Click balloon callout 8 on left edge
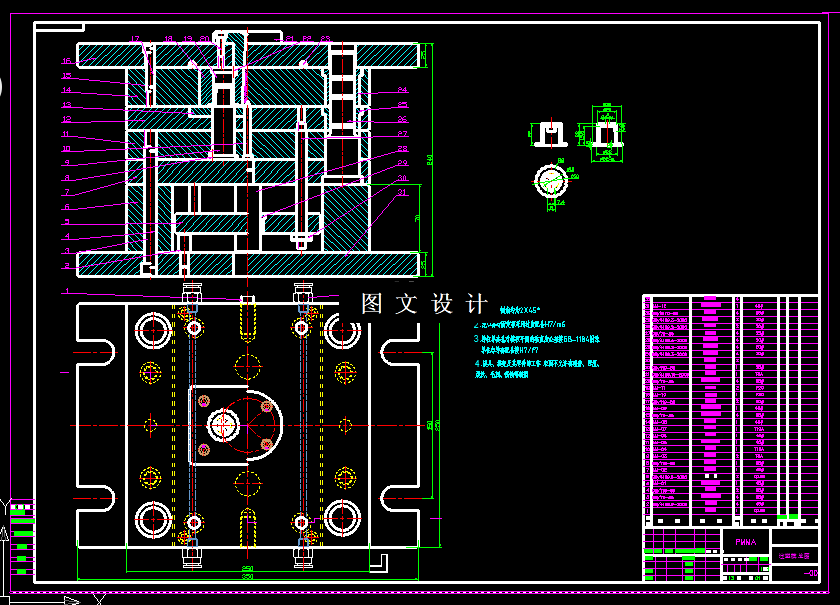 66,178
